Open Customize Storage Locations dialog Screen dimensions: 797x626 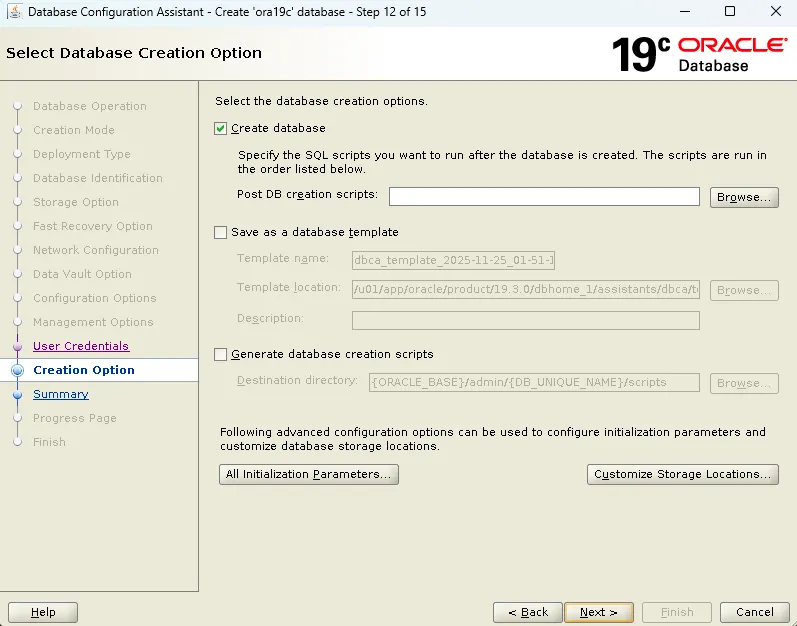click(683, 475)
